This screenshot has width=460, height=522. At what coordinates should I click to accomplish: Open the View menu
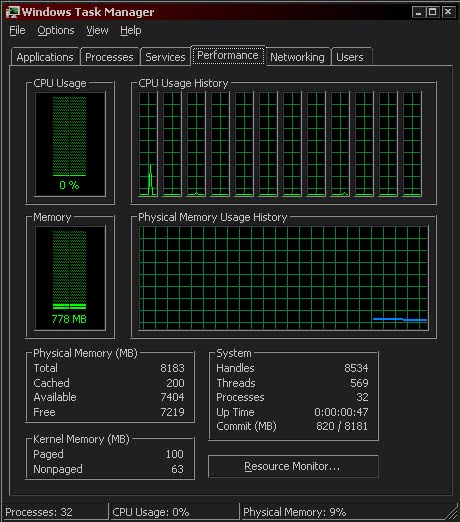(x=97, y=31)
